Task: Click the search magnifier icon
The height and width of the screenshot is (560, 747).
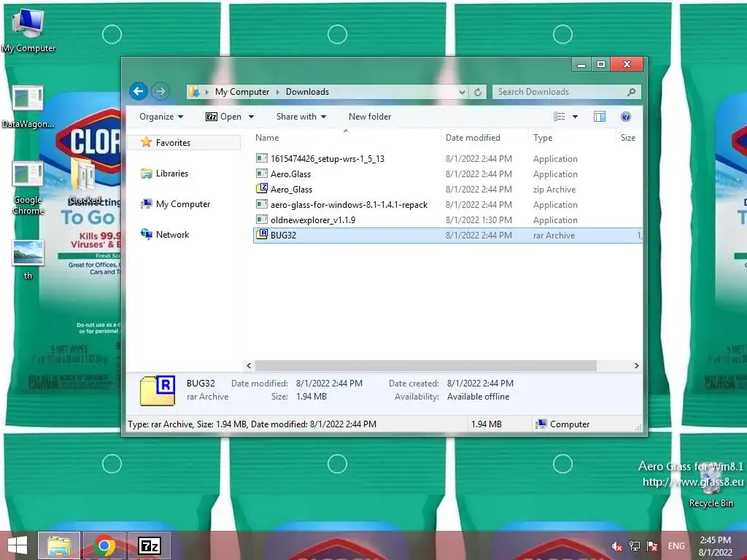Action: click(x=631, y=92)
